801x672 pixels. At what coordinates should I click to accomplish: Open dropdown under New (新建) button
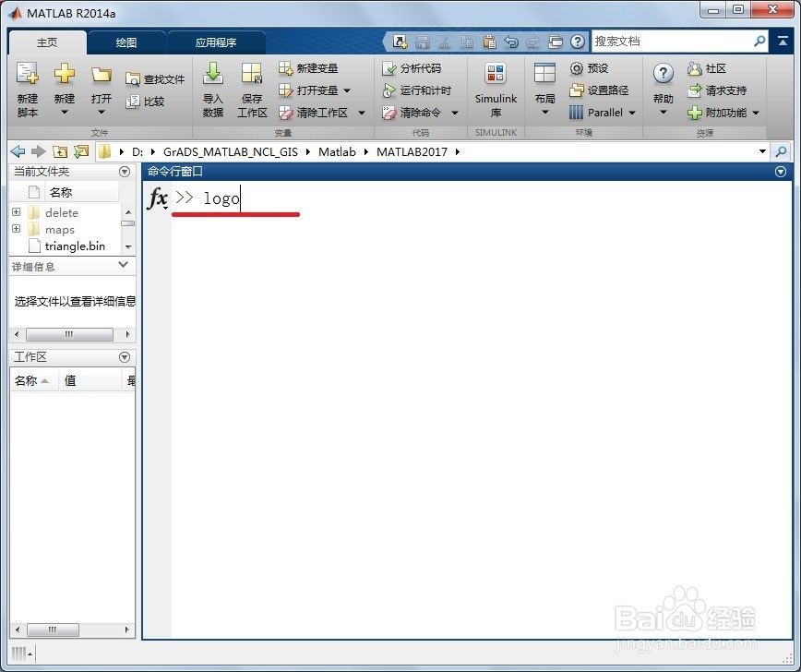tap(65, 112)
